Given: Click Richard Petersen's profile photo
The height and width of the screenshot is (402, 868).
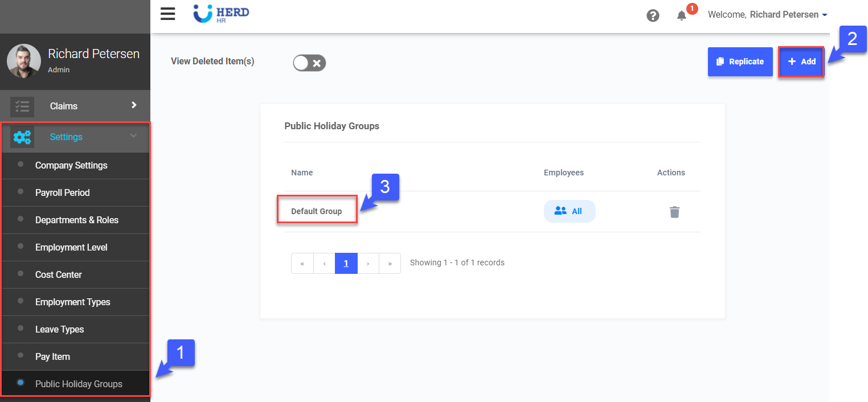Looking at the screenshot, I should (x=24, y=61).
